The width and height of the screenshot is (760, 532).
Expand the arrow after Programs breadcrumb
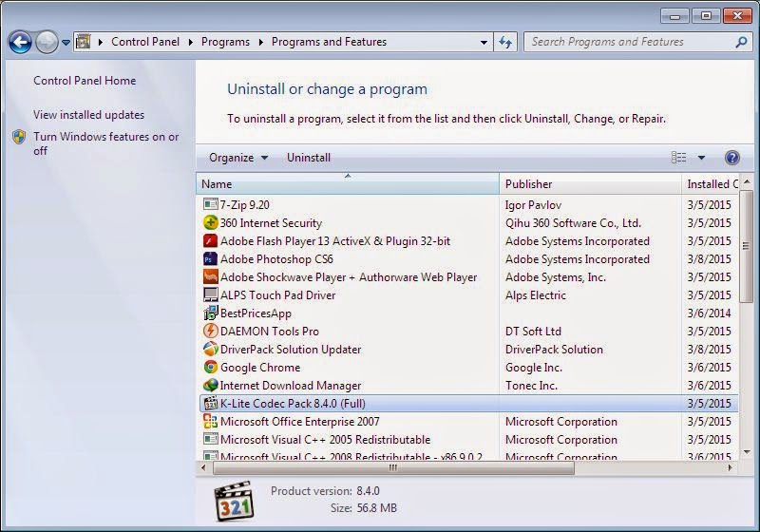260,42
